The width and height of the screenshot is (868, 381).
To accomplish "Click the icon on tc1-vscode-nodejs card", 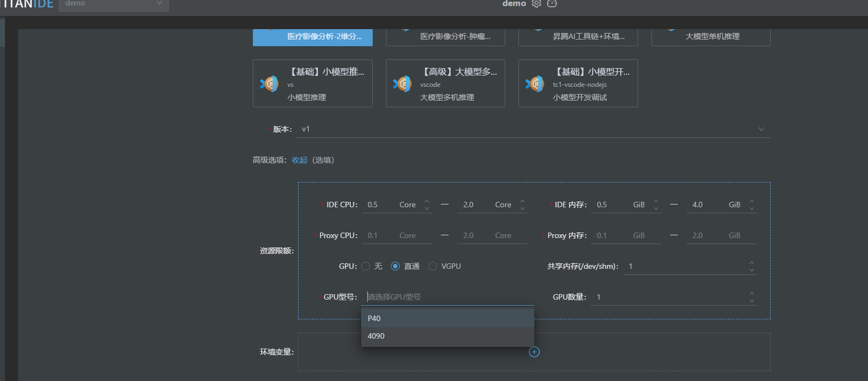I will pos(535,84).
